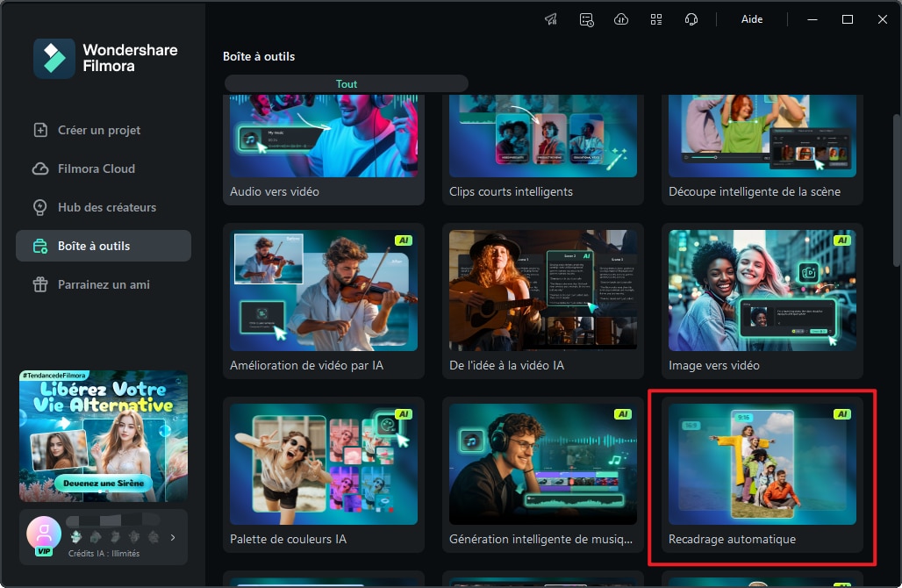Click the Boîte à outils heading
Viewport: 902px width, 588px height.
(259, 56)
